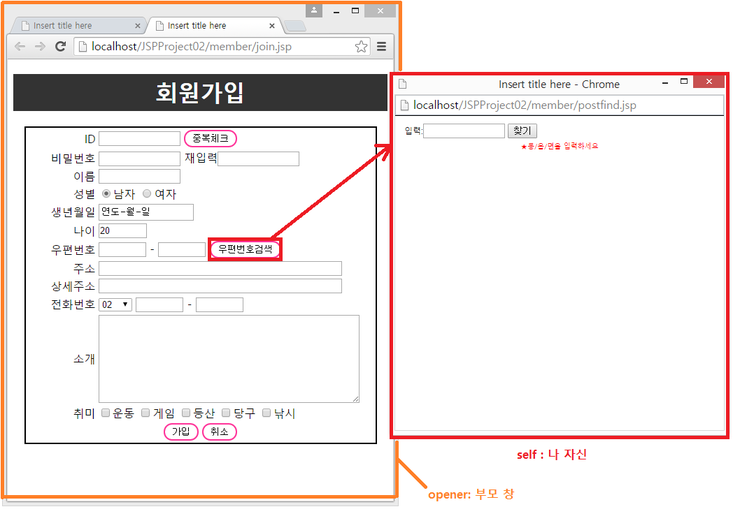740x523 pixels.
Task: Submit the form with the 가입 button
Action: [x=181, y=432]
